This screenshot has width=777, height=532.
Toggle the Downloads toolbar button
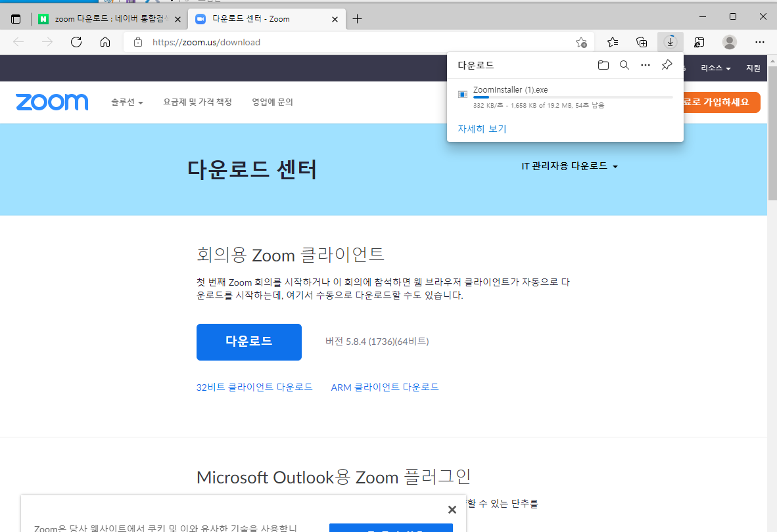(x=670, y=42)
